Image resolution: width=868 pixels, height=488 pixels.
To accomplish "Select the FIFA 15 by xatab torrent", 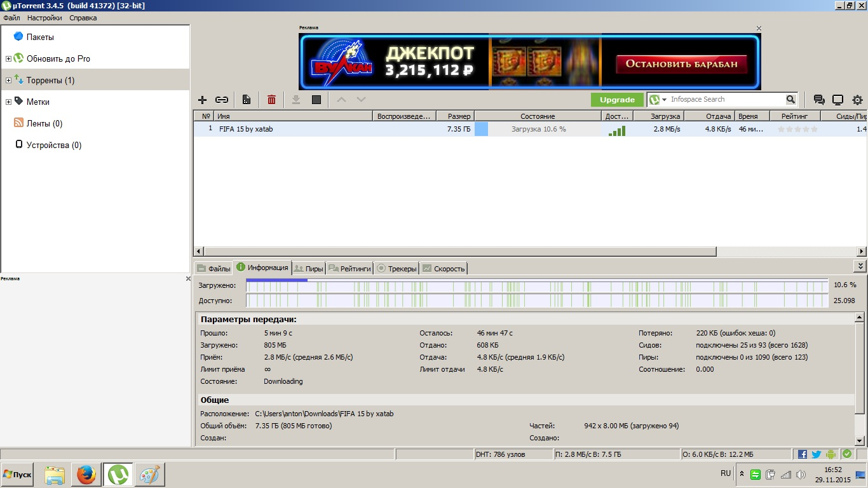I will click(x=530, y=129).
